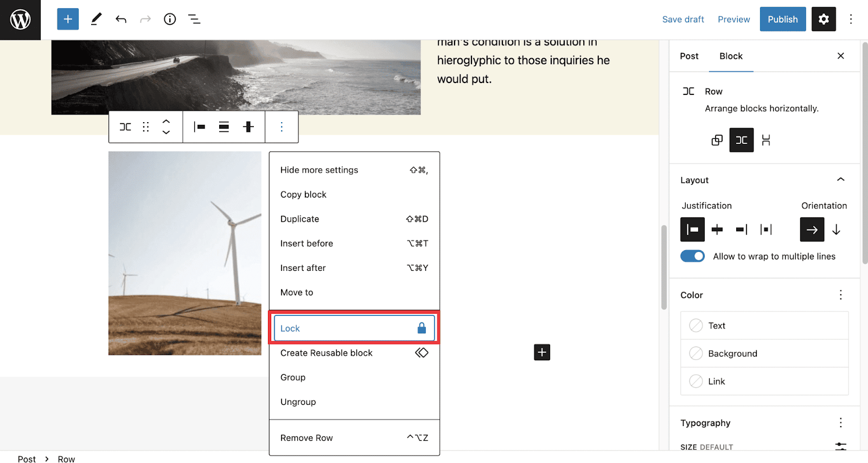Toggle the block inserter plus button
This screenshot has height=463, width=868.
68,20
